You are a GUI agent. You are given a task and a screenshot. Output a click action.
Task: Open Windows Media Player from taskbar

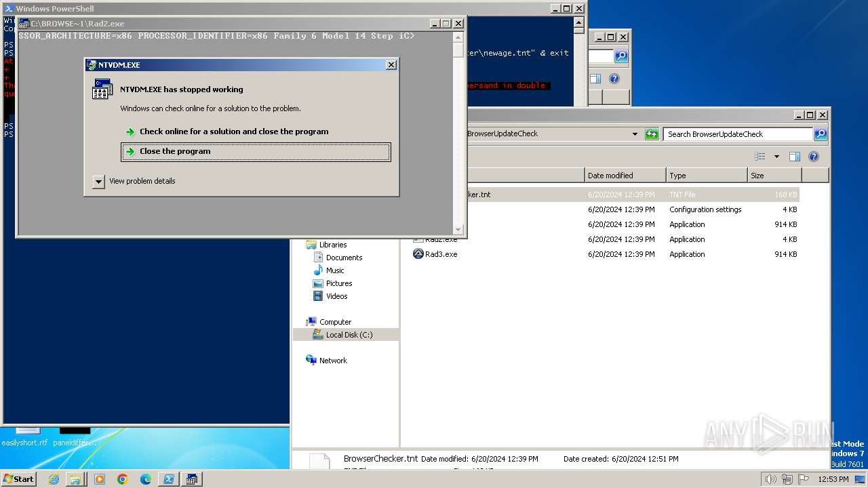point(100,479)
